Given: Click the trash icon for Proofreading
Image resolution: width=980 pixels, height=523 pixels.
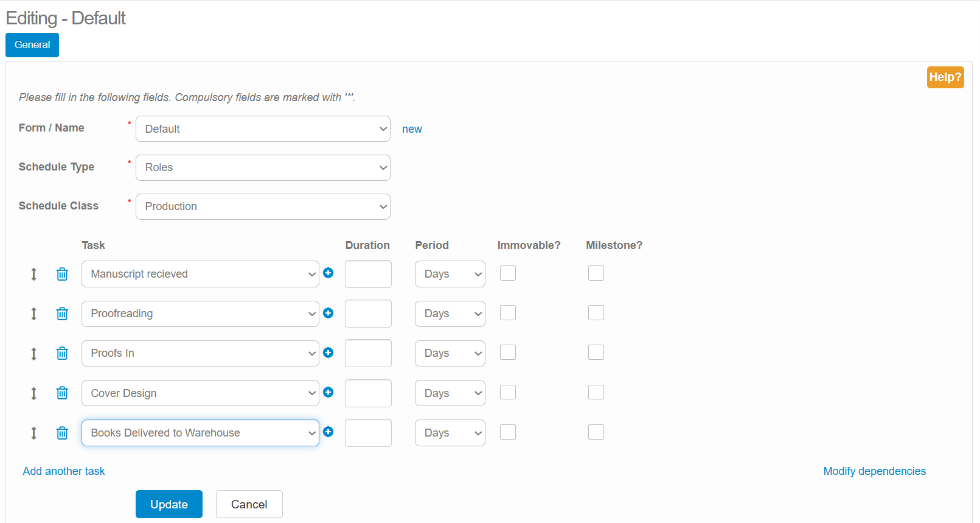Looking at the screenshot, I should pyautogui.click(x=62, y=314).
